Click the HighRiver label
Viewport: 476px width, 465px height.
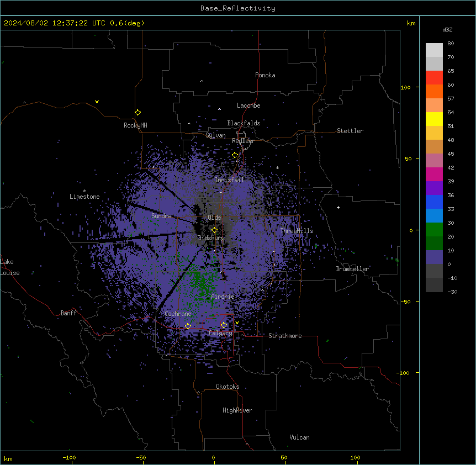tap(237, 410)
